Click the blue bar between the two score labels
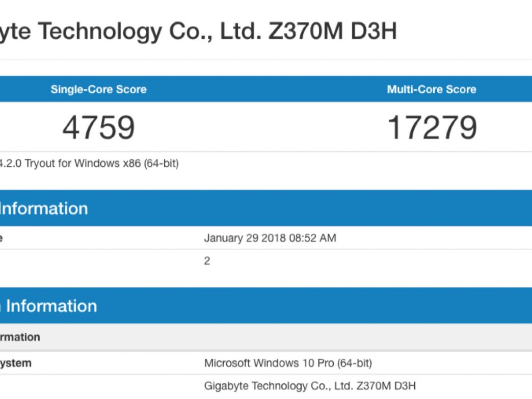 (x=265, y=90)
